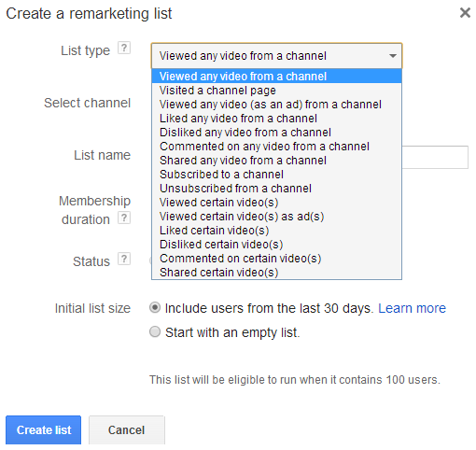The image size is (476, 450).
Task: Open the Status help question mark
Action: point(124,259)
